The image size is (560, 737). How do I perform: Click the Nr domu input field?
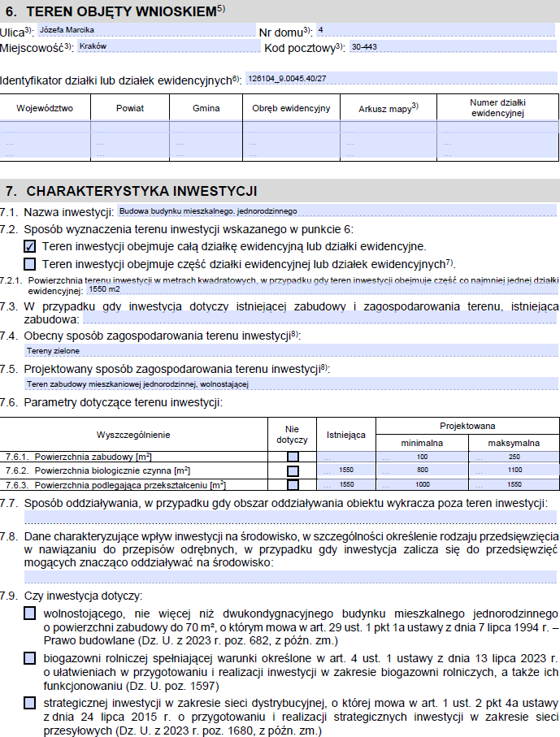435,30
